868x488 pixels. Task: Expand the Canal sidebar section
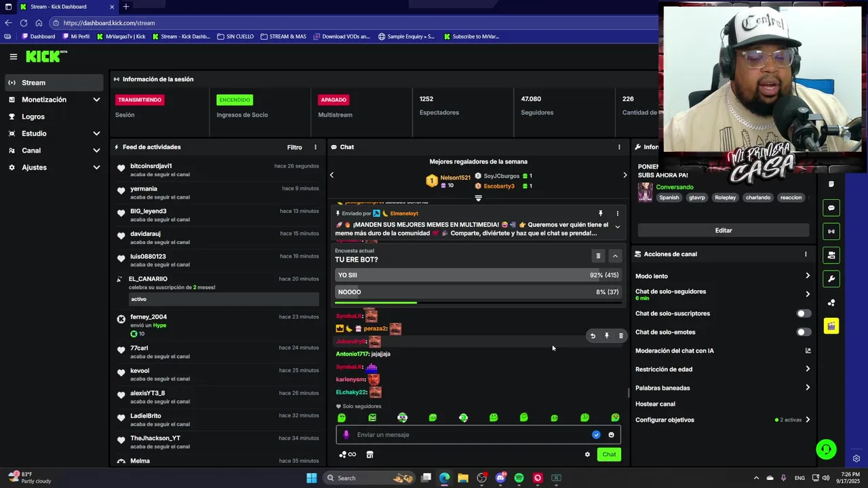click(96, 150)
